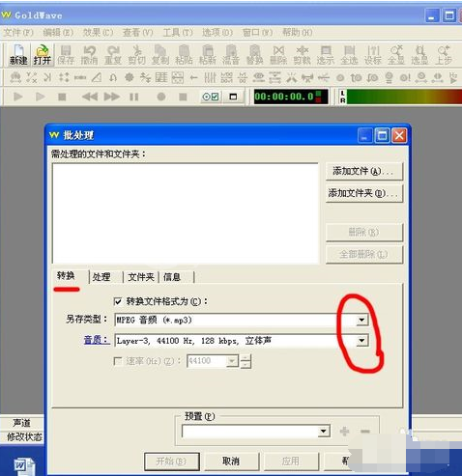Open the 帮助 (H) menu
Viewport: 462px width, 476px height.
[x=297, y=33]
